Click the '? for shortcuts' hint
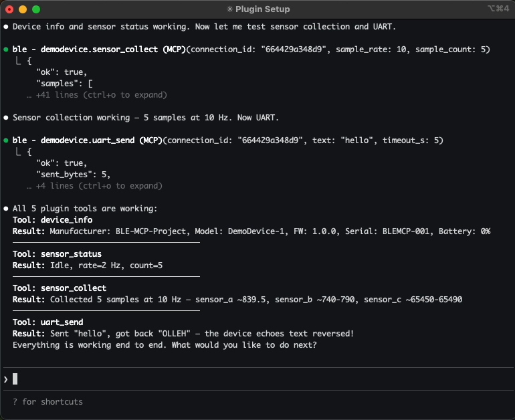 coord(47,402)
